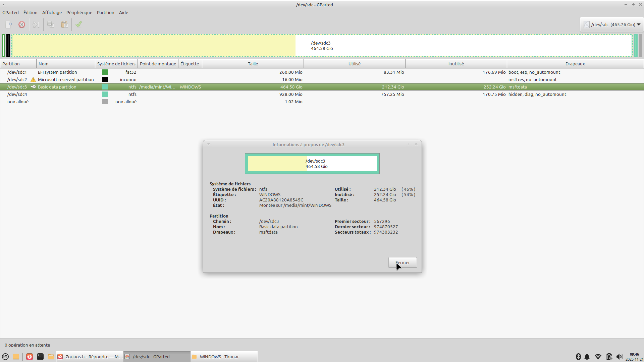The image size is (644, 362).
Task: Open the main window menu arrow
Action: pos(3,4)
